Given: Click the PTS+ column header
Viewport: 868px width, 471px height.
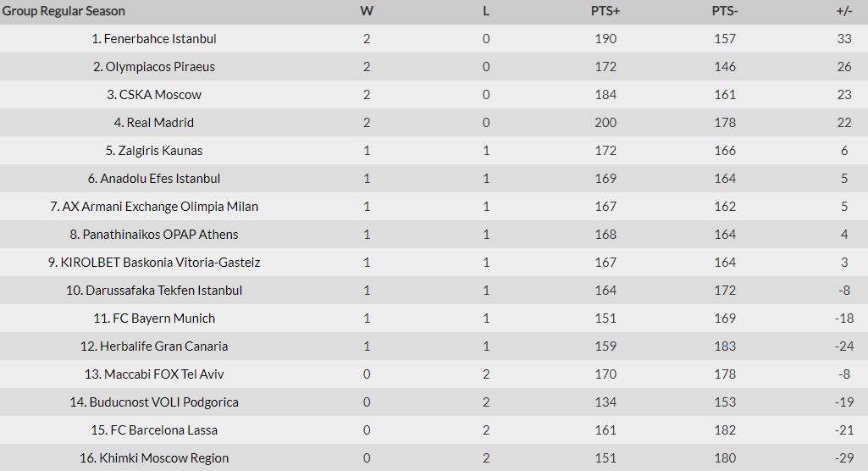Looking at the screenshot, I should coord(605,11).
